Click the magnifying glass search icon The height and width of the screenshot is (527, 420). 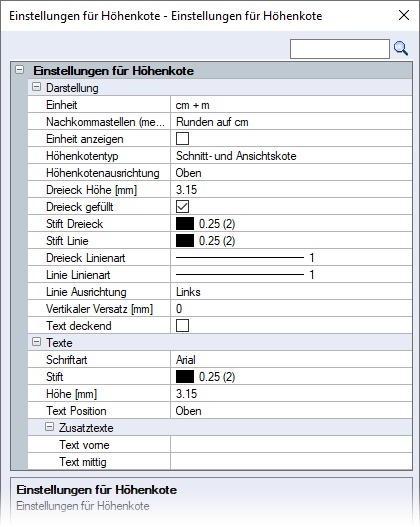pyautogui.click(x=401, y=49)
